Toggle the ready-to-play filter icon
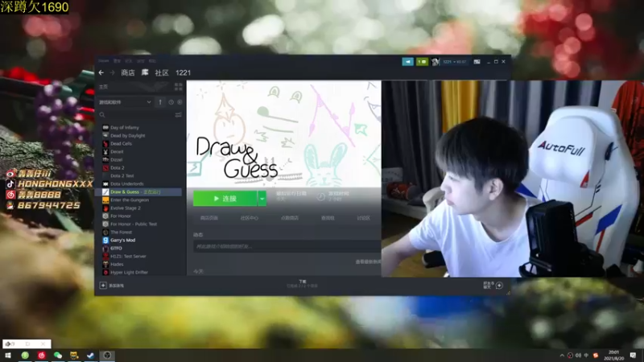The image size is (644, 362). [x=180, y=102]
